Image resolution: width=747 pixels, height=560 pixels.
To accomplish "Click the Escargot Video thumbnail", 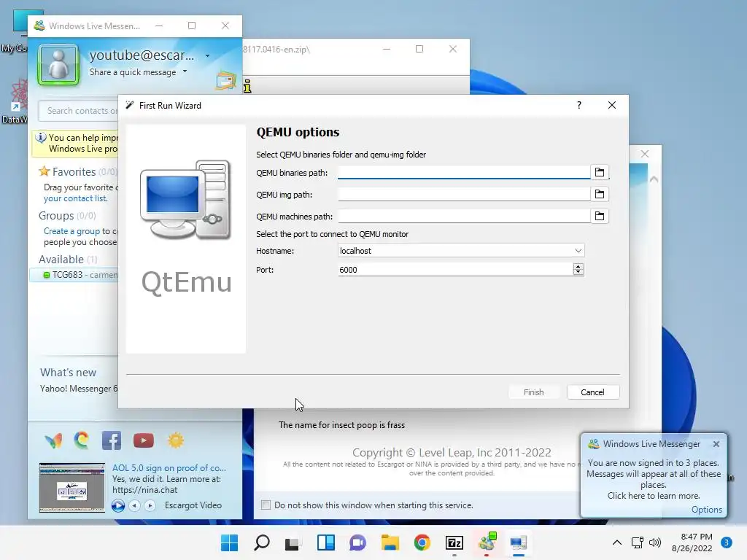I will [x=72, y=488].
